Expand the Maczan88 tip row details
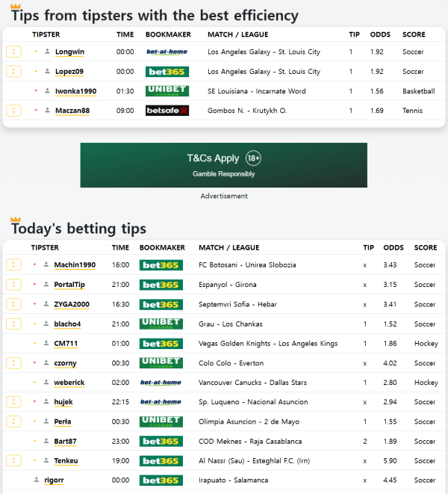The width and height of the screenshot is (448, 494). click(13, 111)
